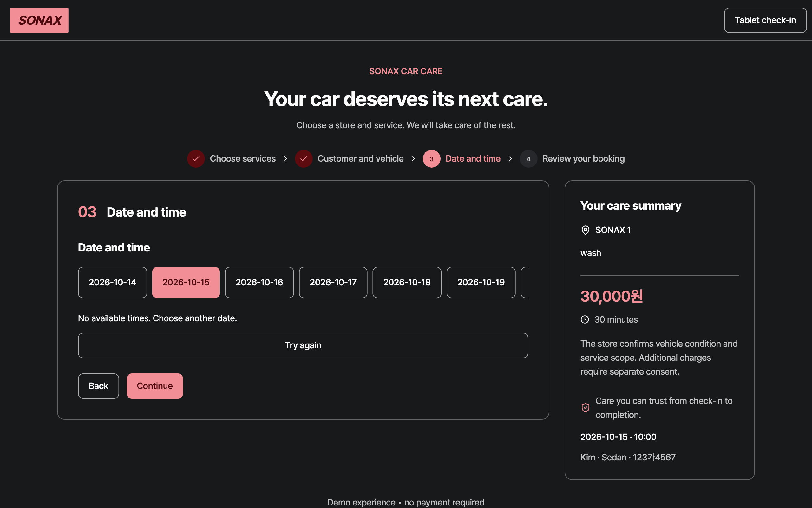Click 'No available times. Choose another date.' message
This screenshot has width=812, height=508.
(x=157, y=318)
